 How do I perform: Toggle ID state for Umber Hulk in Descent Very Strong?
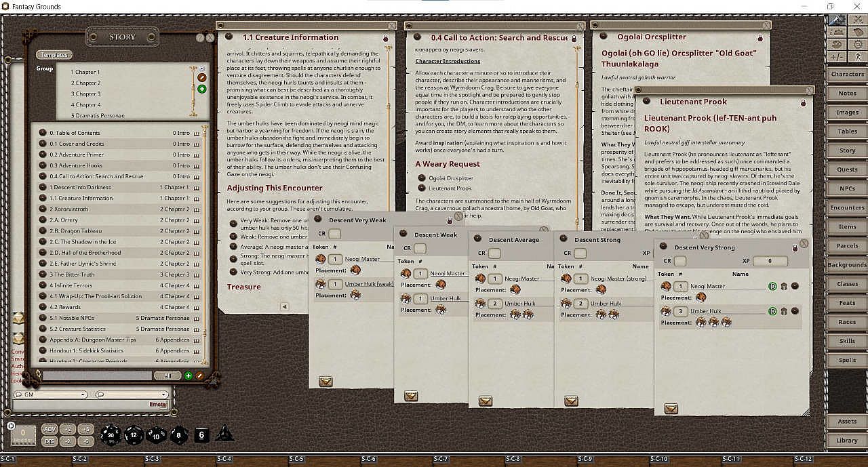[x=772, y=312]
